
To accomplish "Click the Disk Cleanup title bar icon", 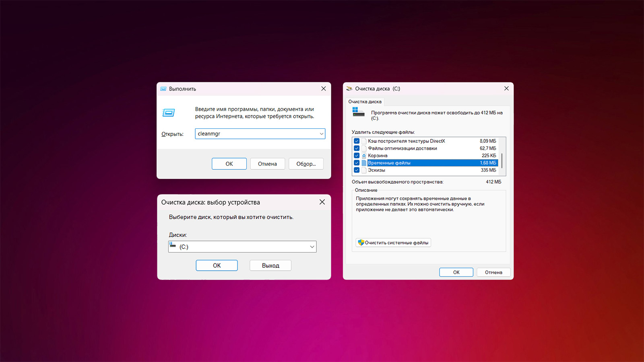I will 349,89.
